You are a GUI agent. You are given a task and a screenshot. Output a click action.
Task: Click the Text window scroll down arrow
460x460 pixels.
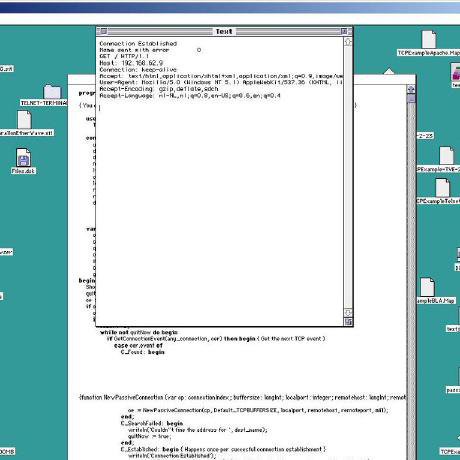click(348, 313)
